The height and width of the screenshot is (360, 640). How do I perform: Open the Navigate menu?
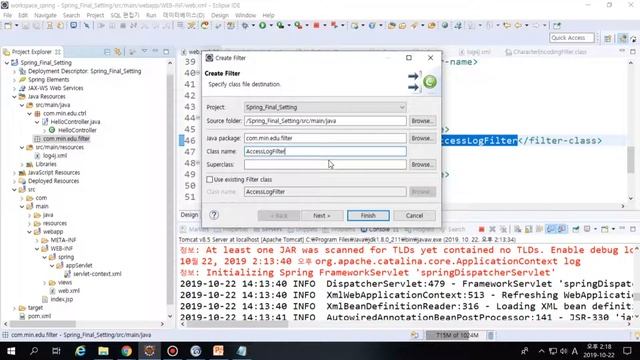45,15
